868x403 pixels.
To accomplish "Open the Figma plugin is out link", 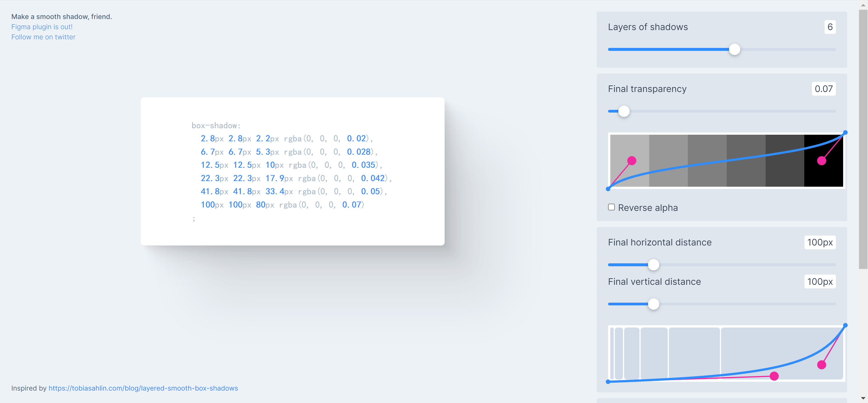I will [x=42, y=27].
